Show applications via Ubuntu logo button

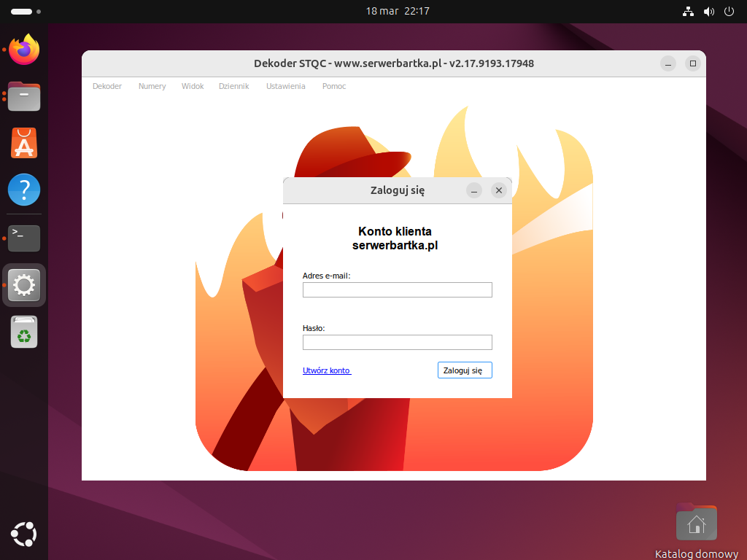[24, 534]
